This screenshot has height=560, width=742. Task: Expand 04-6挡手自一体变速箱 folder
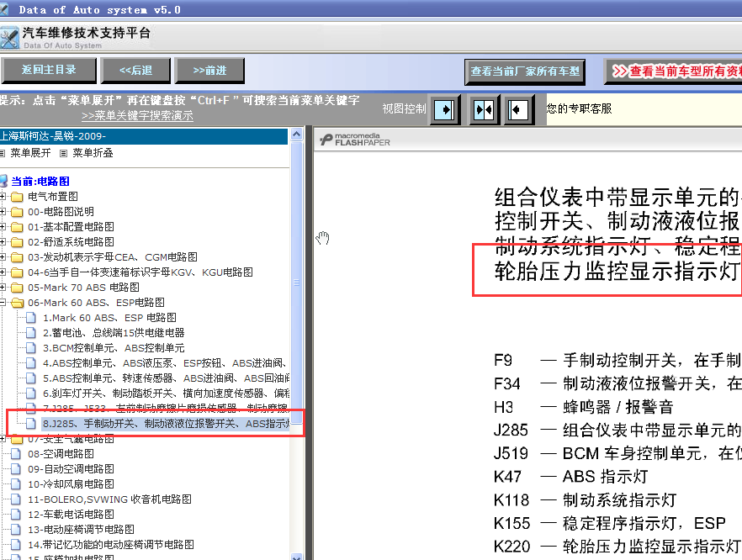pyautogui.click(x=3, y=272)
